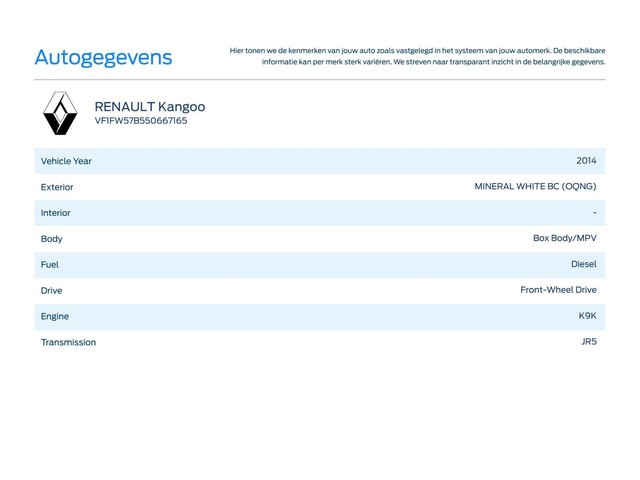
Task: Select the 2014 vehicle year value
Action: [586, 161]
